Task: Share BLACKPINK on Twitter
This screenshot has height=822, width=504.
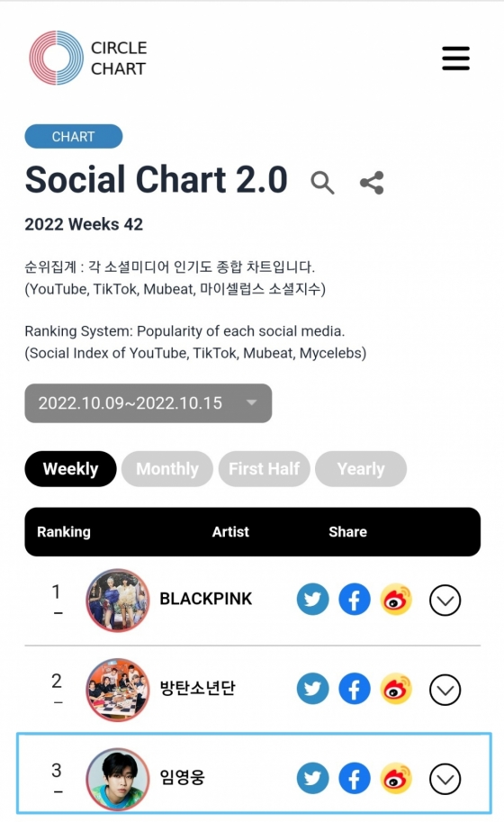Action: click(313, 600)
